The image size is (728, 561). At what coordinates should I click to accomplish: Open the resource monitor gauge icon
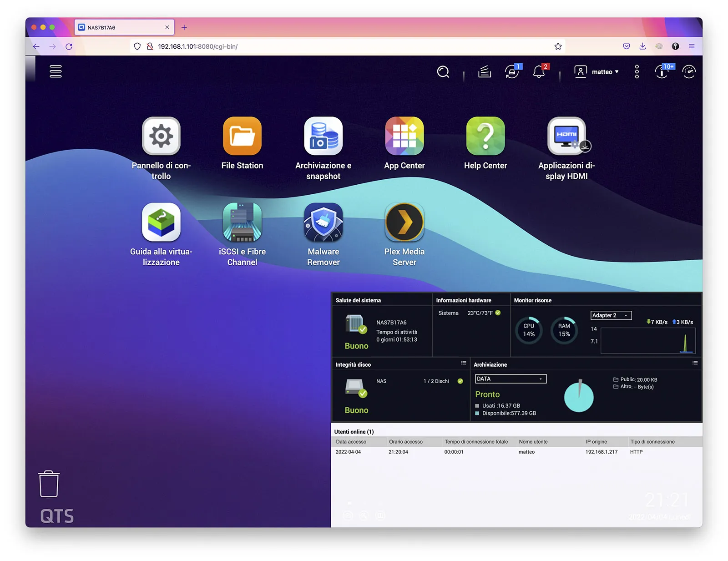688,72
